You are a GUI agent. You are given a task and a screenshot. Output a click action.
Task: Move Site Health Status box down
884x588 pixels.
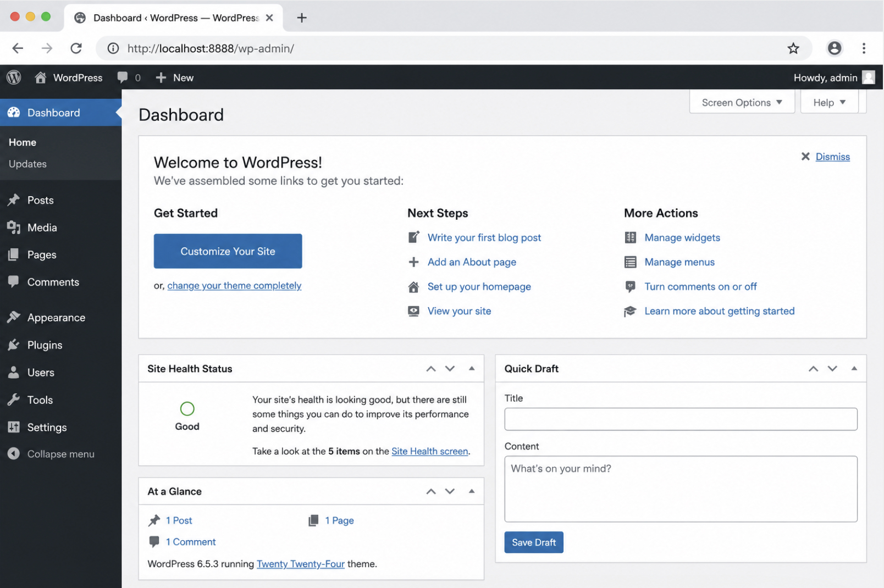(450, 369)
